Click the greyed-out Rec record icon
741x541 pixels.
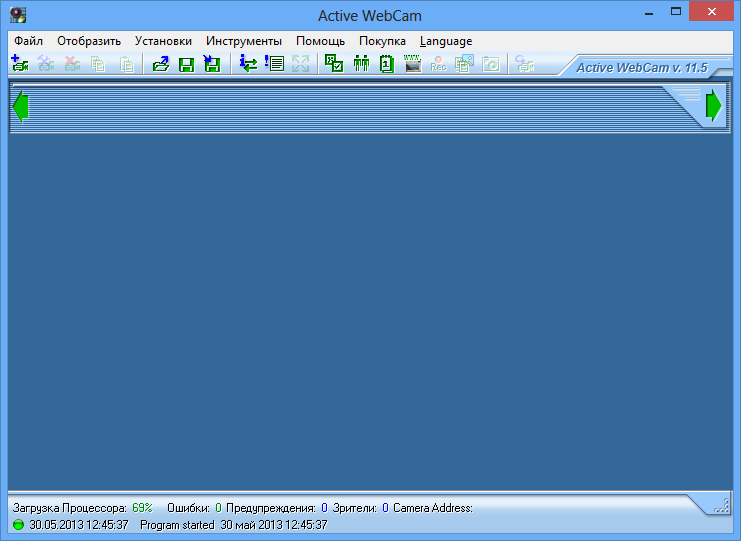(x=439, y=63)
